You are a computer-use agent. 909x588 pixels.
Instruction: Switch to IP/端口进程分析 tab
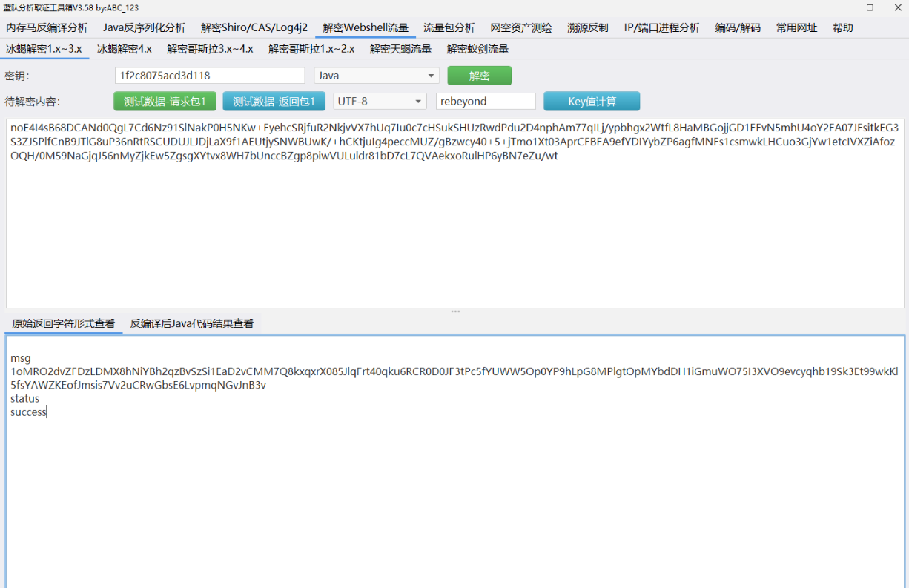pos(661,27)
